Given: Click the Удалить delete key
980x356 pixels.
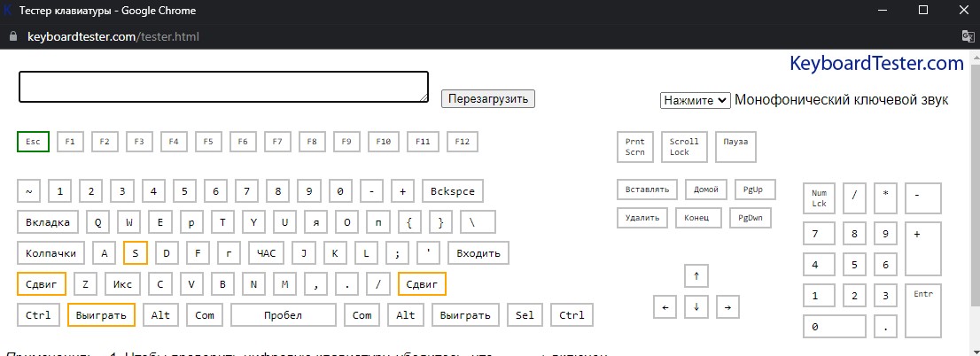Looking at the screenshot, I should tap(642, 217).
